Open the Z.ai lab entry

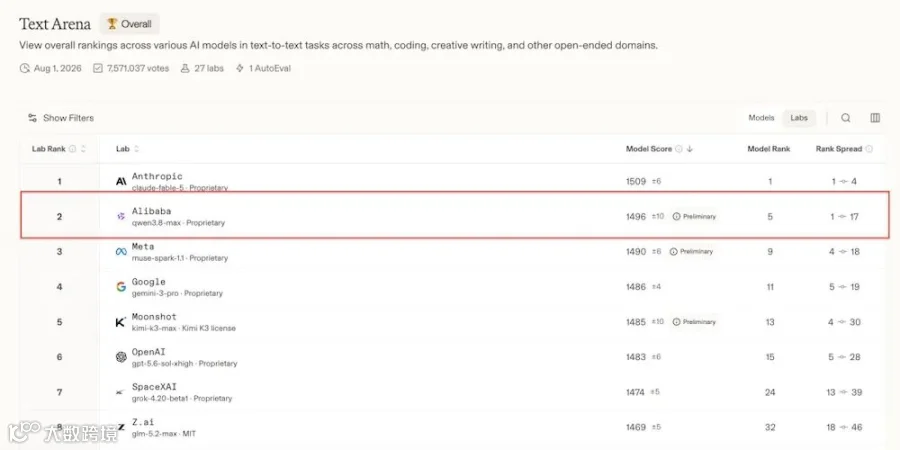pyautogui.click(x=143, y=422)
